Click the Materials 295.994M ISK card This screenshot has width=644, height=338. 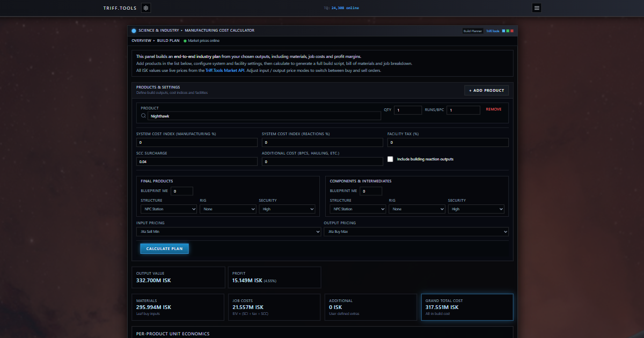click(x=178, y=307)
